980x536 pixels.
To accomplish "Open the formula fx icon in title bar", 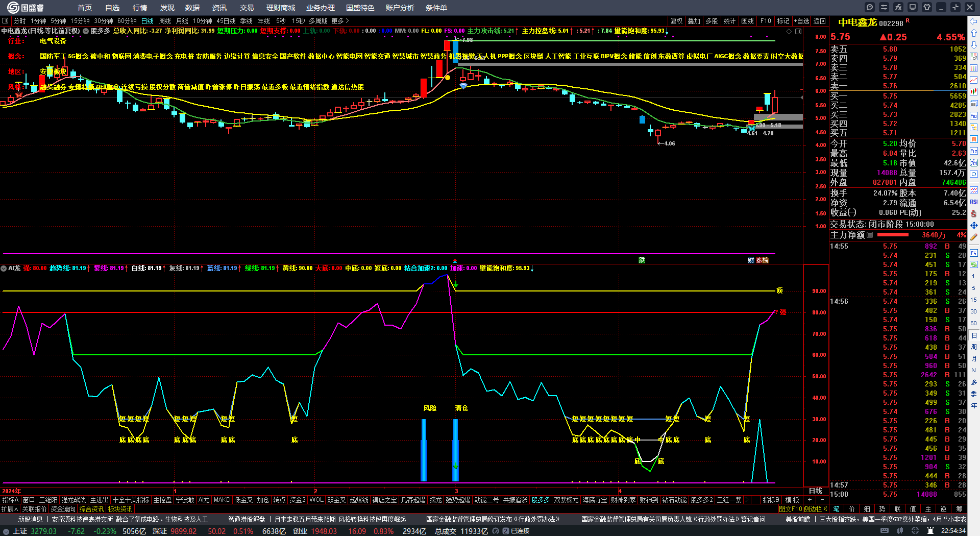I will 898,7.
